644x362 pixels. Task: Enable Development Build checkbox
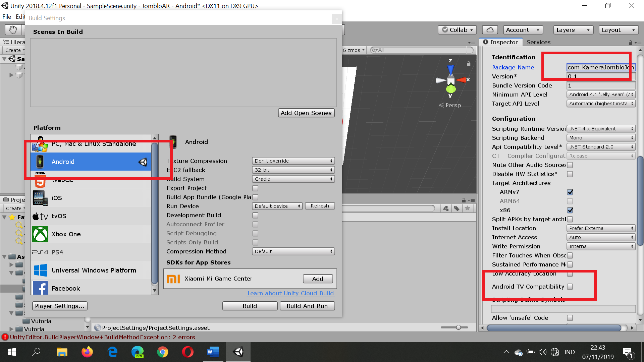click(255, 215)
